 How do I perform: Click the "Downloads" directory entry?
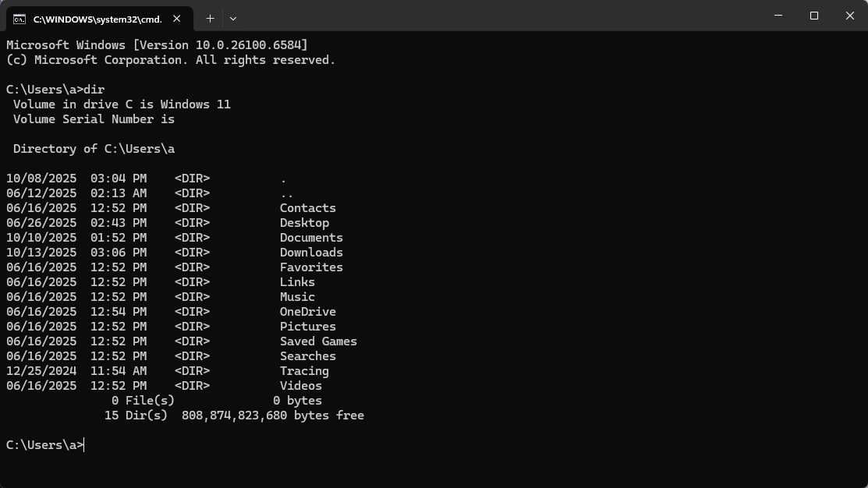310,252
